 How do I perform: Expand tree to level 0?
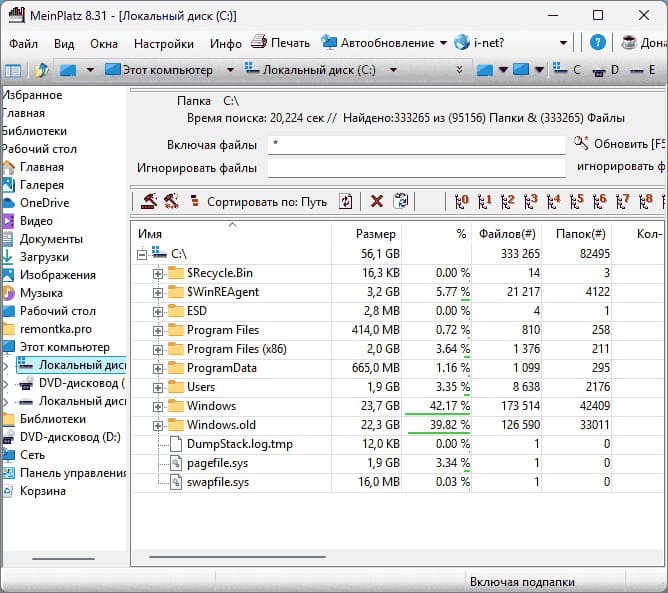coord(461,201)
